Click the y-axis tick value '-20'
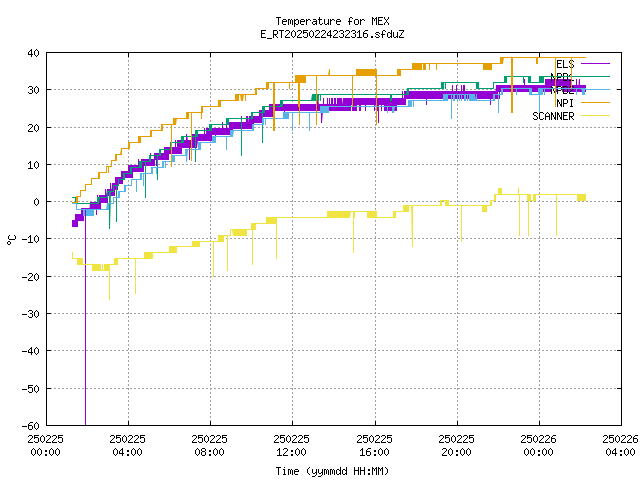 tap(31, 277)
